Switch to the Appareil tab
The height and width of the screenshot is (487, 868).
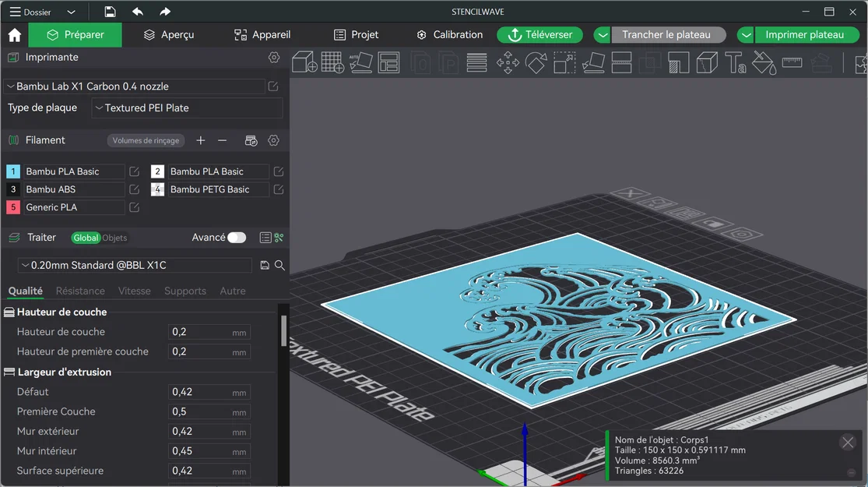[262, 35]
